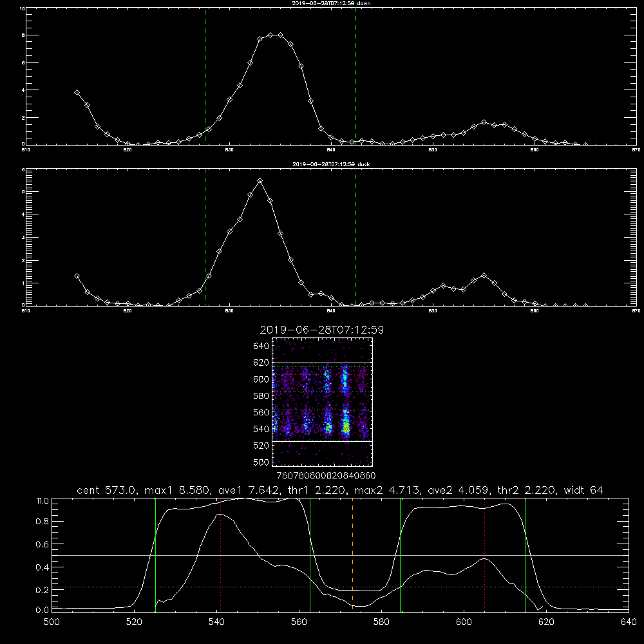Click the secondary peak diamond near 855 in dawn plot
644x644 pixels.
click(x=484, y=122)
